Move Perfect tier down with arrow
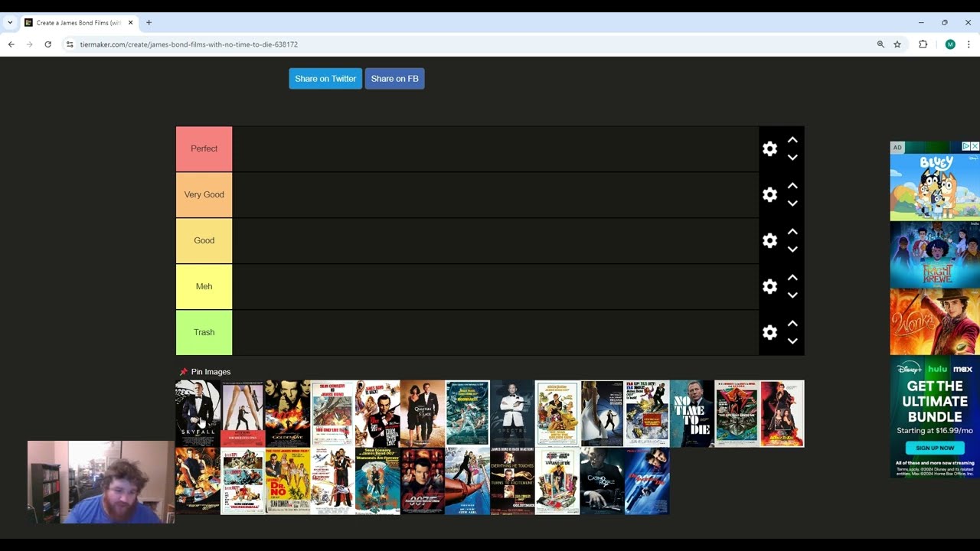 pyautogui.click(x=792, y=158)
